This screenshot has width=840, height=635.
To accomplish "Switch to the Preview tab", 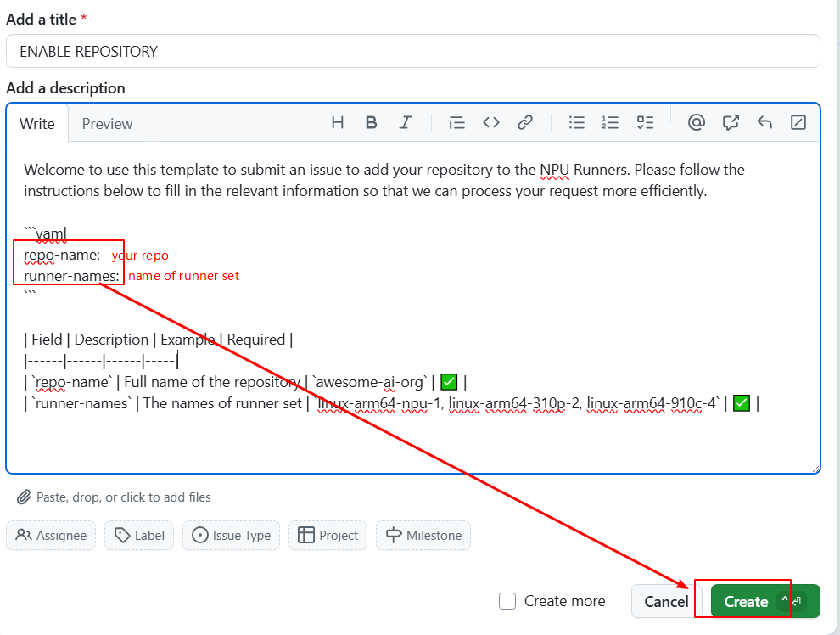I will tap(107, 124).
